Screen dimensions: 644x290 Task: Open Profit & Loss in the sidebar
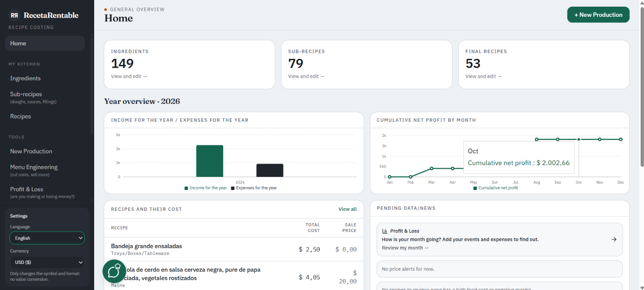[42, 192]
